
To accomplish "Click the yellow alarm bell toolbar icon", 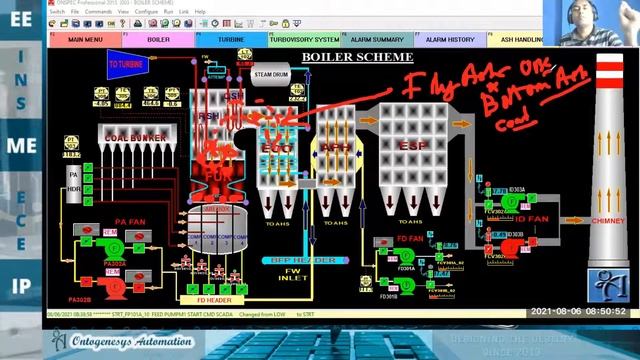I will coord(176,24).
